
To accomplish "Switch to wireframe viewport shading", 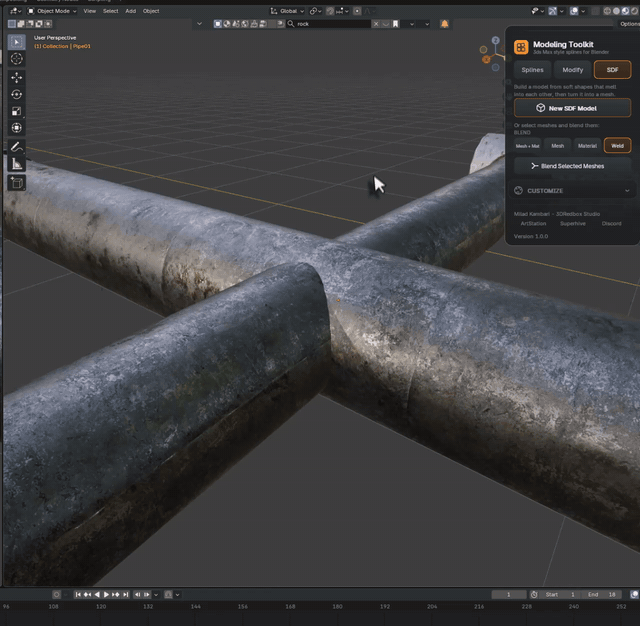I will point(607,11).
